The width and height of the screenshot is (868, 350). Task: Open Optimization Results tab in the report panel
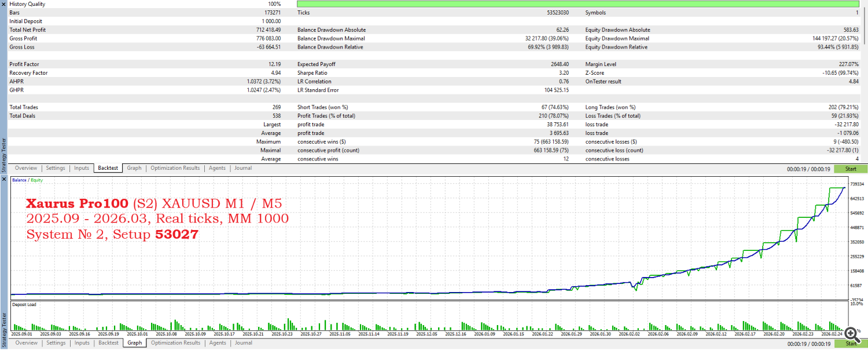point(175,168)
